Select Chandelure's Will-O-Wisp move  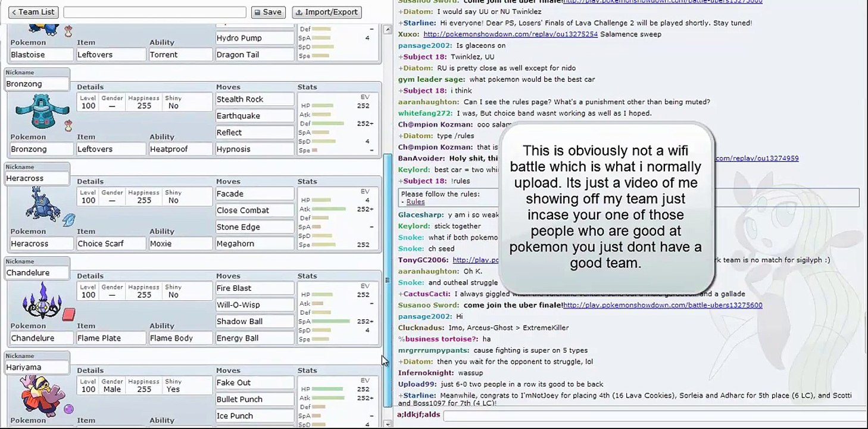(x=255, y=305)
